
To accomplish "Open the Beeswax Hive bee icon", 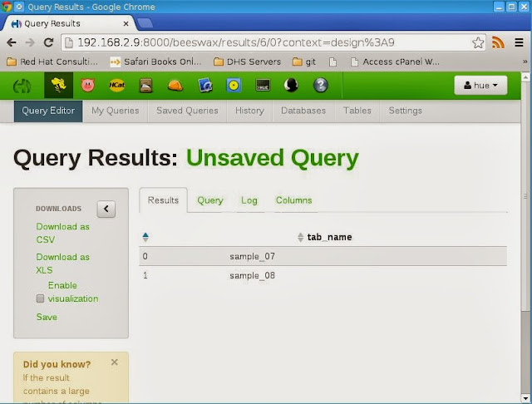I will (x=58, y=86).
